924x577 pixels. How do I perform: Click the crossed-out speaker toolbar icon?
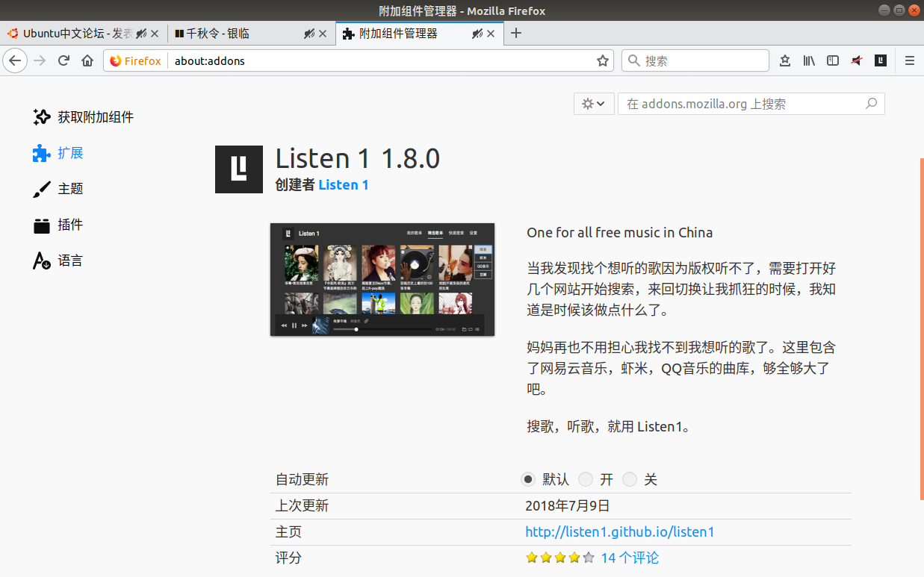point(857,60)
